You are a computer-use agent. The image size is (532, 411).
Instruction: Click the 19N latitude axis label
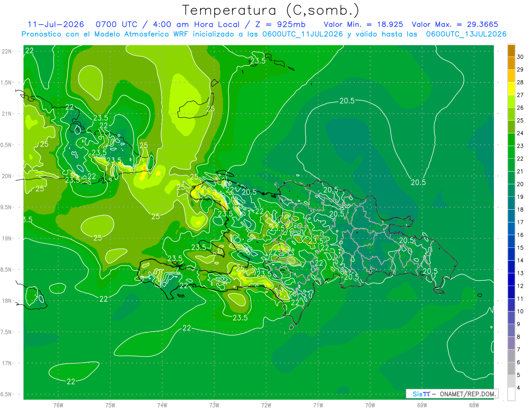click(7, 239)
